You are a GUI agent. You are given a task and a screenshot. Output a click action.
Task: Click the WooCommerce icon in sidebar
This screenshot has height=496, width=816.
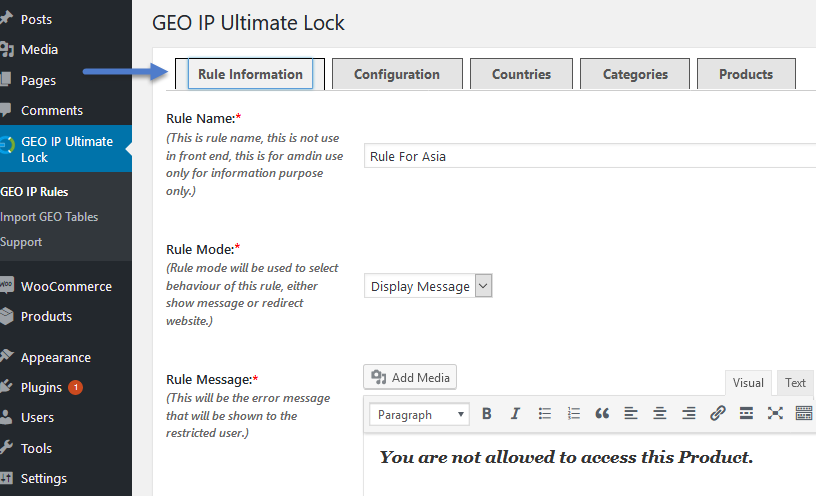[6, 285]
